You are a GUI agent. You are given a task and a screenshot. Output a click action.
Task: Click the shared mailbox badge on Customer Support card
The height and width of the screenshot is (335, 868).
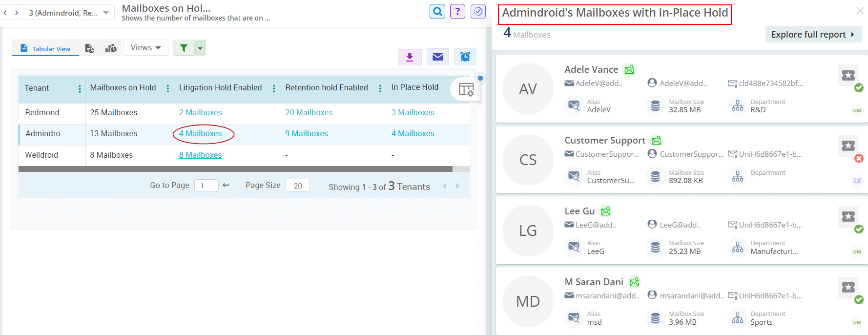coord(857,181)
